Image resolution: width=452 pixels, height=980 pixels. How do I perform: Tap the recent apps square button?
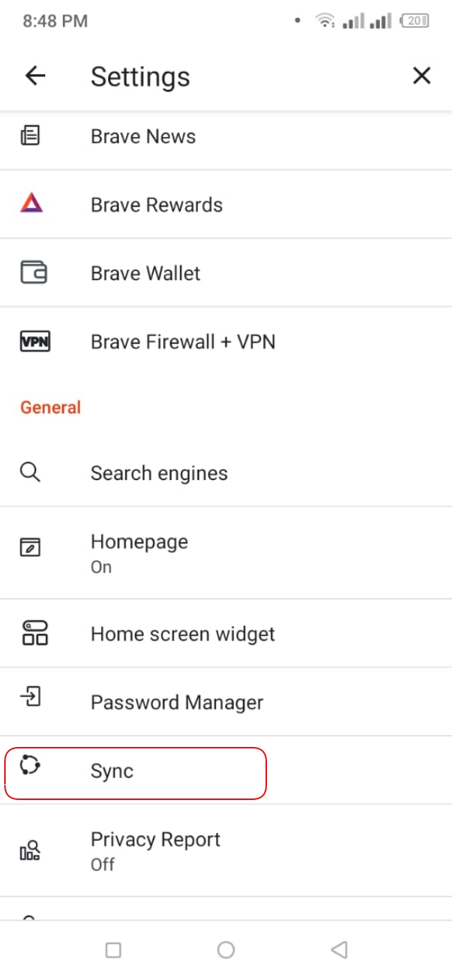point(113,950)
